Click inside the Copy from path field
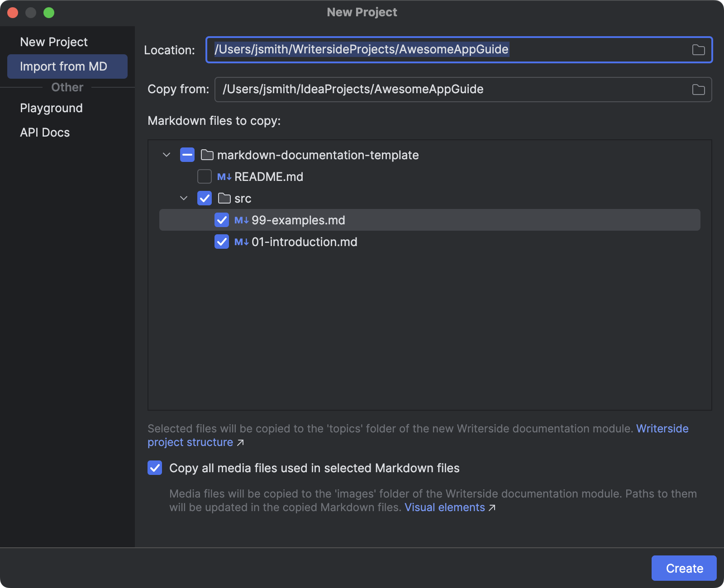Image resolution: width=724 pixels, height=588 pixels. (x=452, y=90)
